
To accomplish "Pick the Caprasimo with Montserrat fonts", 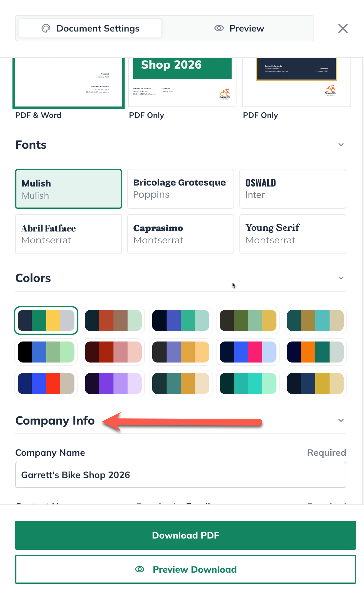I will click(180, 234).
